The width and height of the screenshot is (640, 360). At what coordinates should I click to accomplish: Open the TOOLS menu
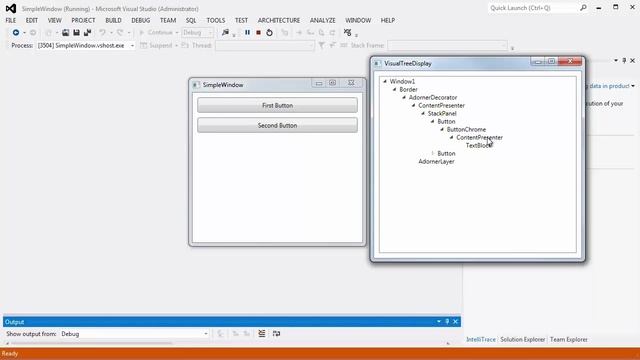(x=216, y=20)
